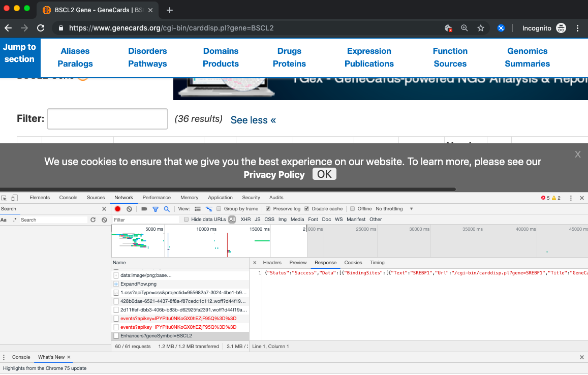Open the Timing tab of request
Screen dimensions: 588x375
(x=377, y=263)
